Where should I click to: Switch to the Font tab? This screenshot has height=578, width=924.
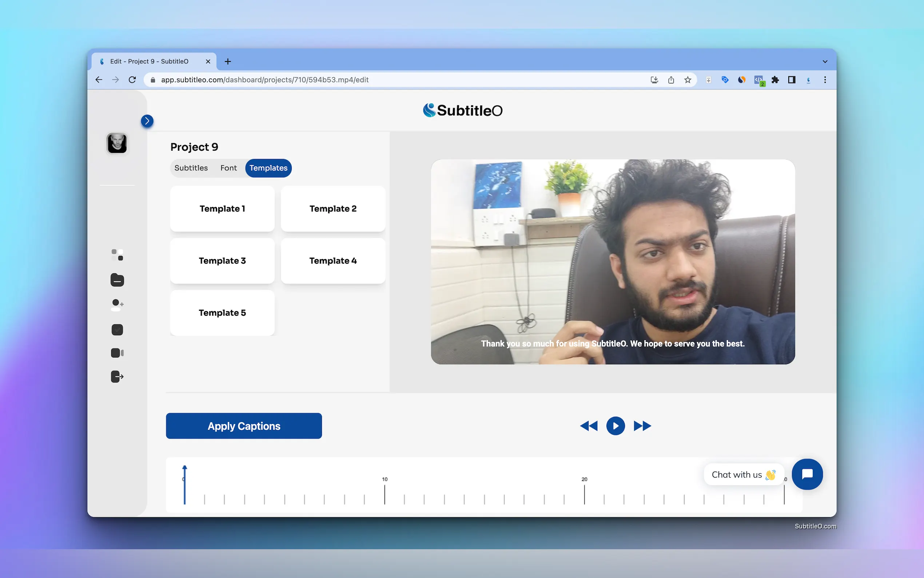tap(228, 168)
